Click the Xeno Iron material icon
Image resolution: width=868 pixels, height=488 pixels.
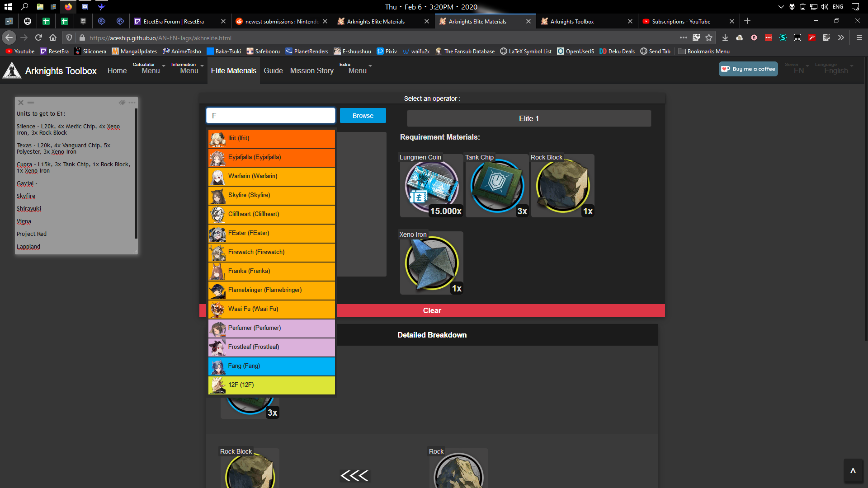coord(431,263)
